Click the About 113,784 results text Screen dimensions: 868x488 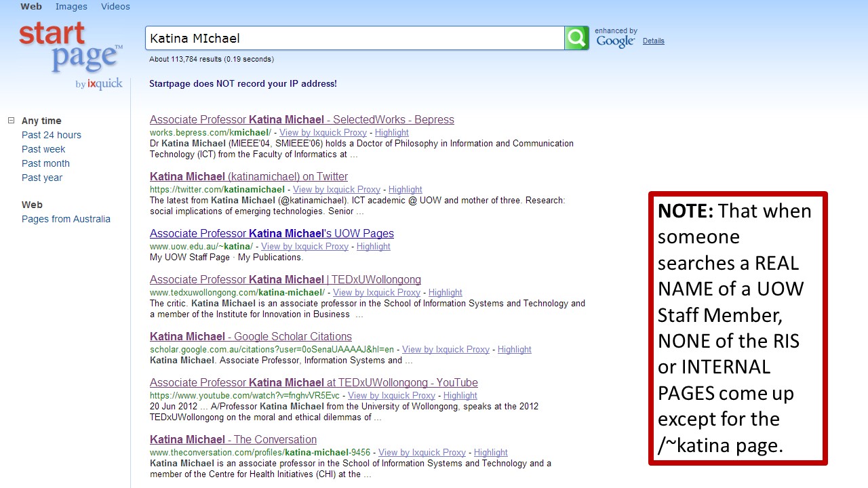tap(212, 59)
